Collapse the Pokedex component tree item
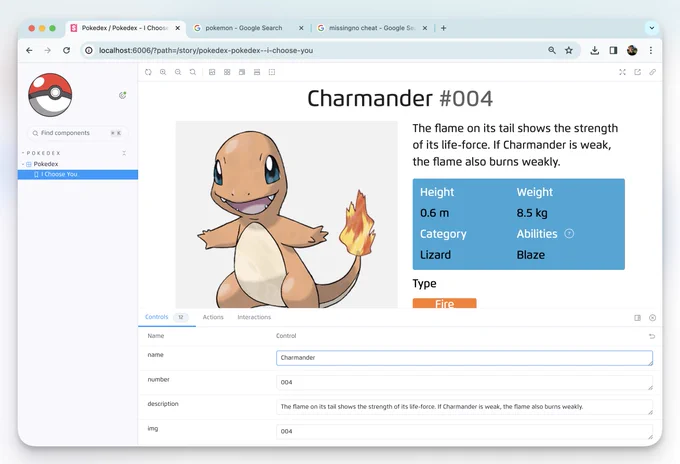Screen dimensions: 680x464 pyautogui.click(x=42, y=164)
